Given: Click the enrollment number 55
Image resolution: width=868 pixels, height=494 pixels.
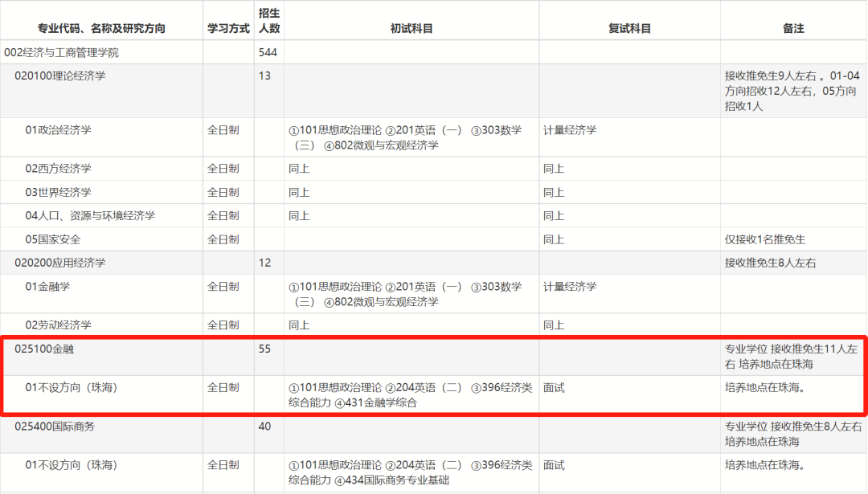Looking at the screenshot, I should click(264, 349).
